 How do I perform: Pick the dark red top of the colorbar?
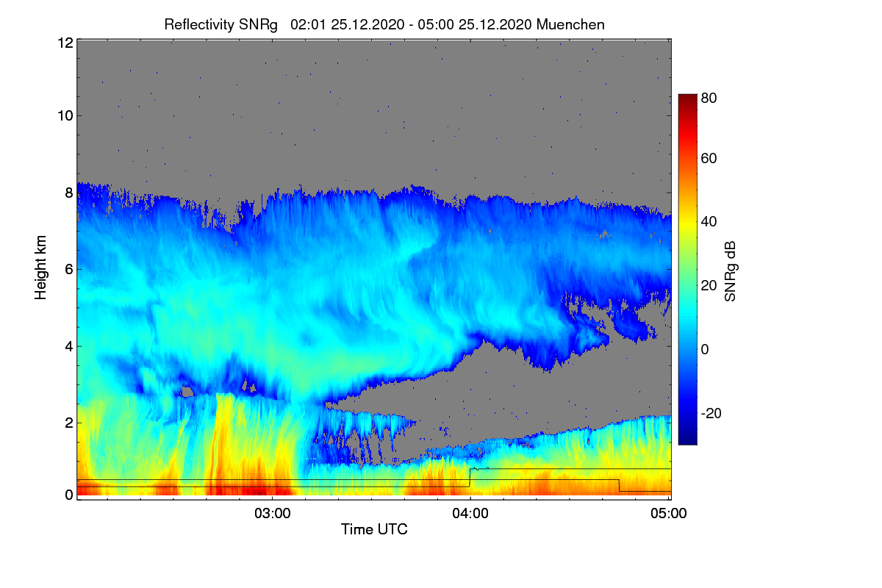coord(687,99)
